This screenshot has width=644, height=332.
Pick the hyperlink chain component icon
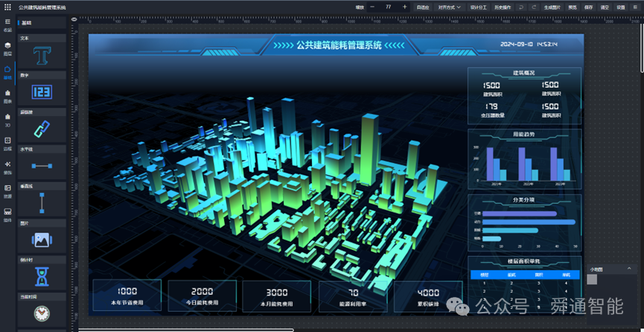pyautogui.click(x=42, y=129)
